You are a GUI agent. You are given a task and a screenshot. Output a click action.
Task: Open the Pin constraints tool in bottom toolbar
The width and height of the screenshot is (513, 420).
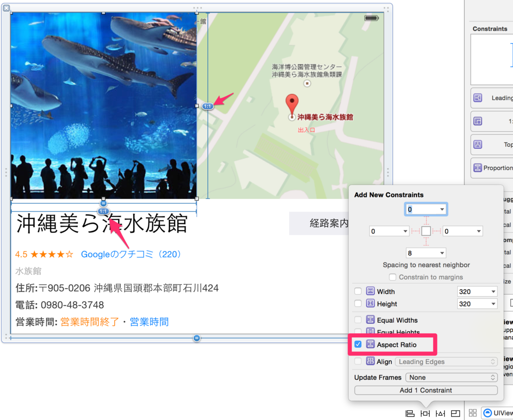coord(425,413)
